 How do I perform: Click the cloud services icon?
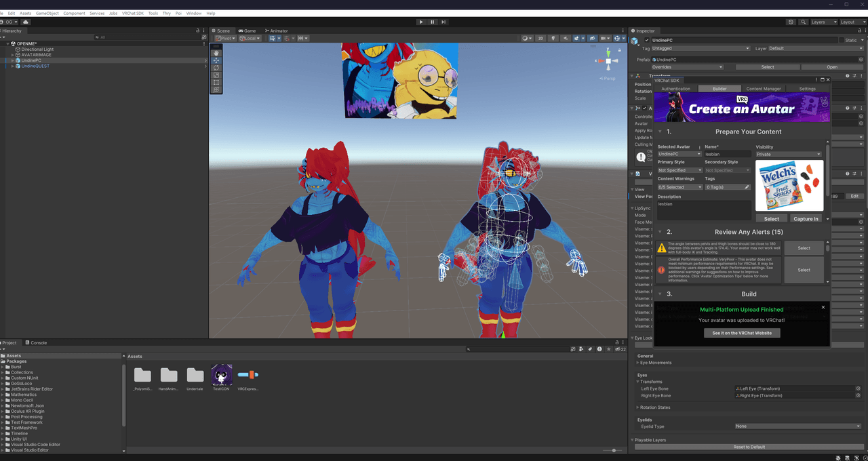click(26, 22)
